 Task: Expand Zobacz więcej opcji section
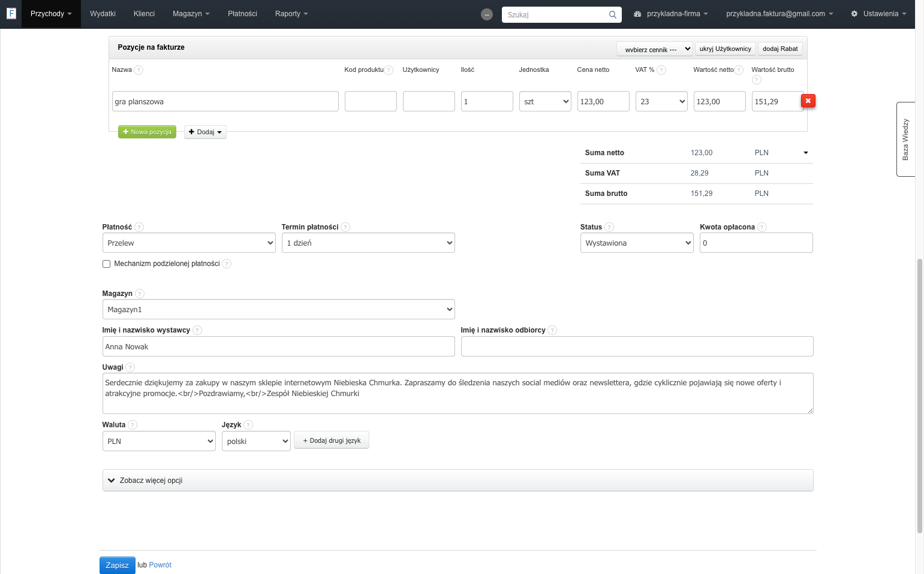click(458, 481)
